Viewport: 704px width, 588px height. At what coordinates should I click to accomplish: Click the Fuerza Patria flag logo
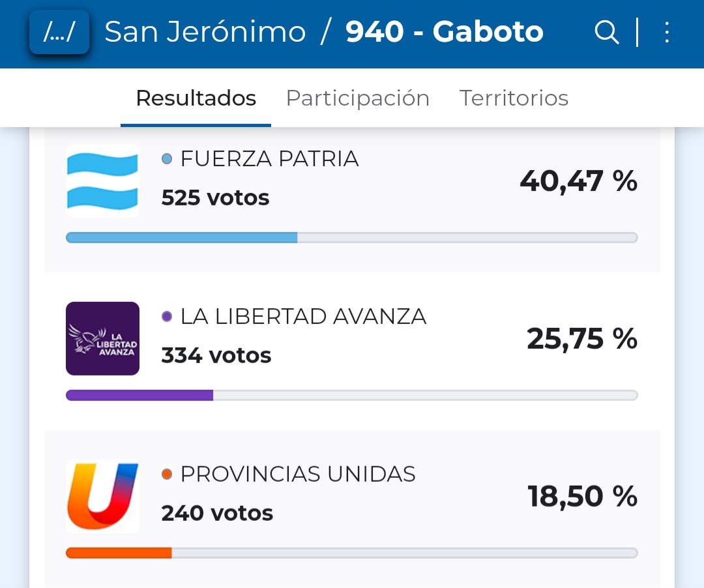pos(102,181)
